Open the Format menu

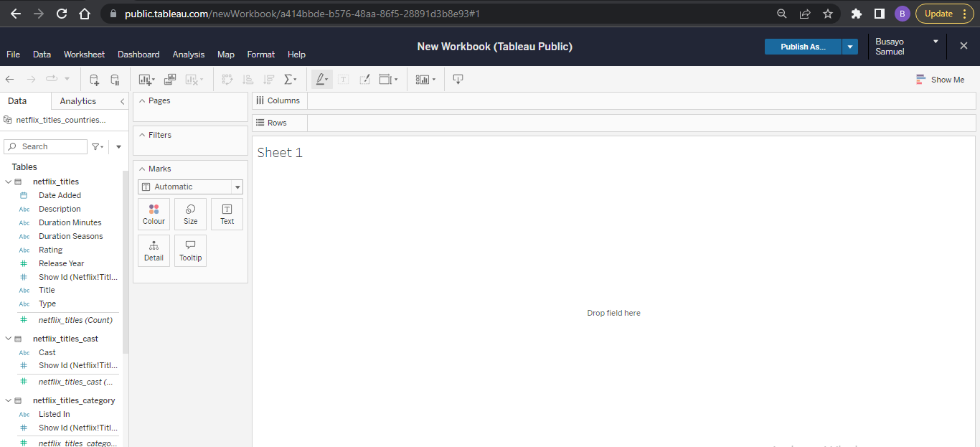(261, 55)
